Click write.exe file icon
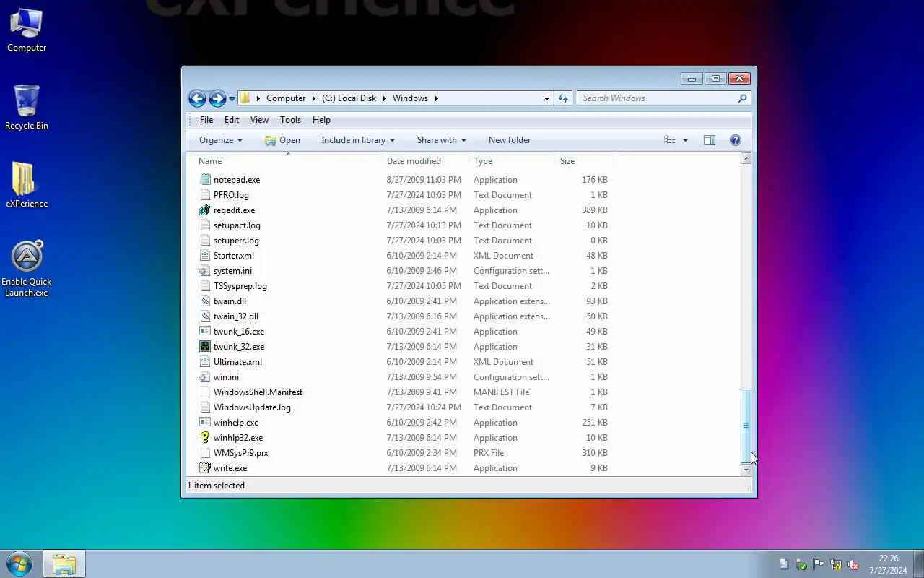924x578 pixels. (x=205, y=468)
